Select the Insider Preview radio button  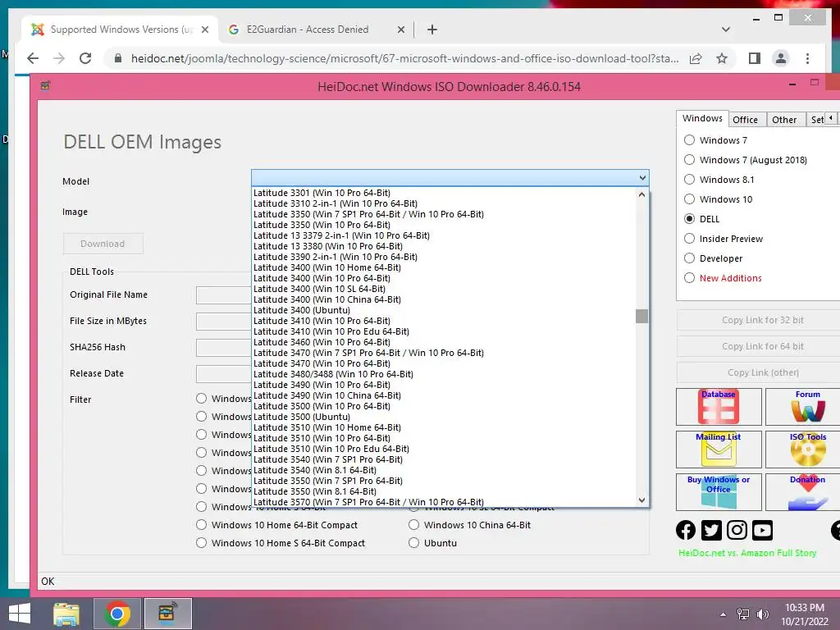click(689, 239)
